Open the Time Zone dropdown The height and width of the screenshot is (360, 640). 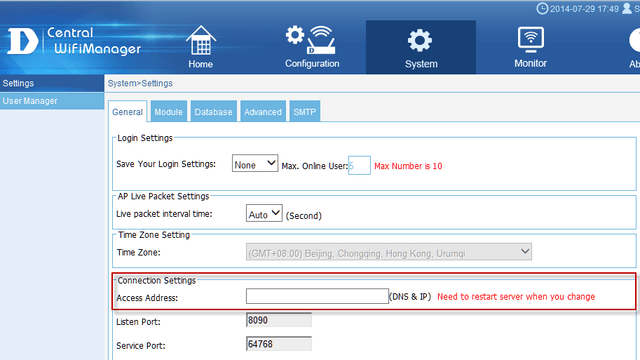[x=389, y=252]
